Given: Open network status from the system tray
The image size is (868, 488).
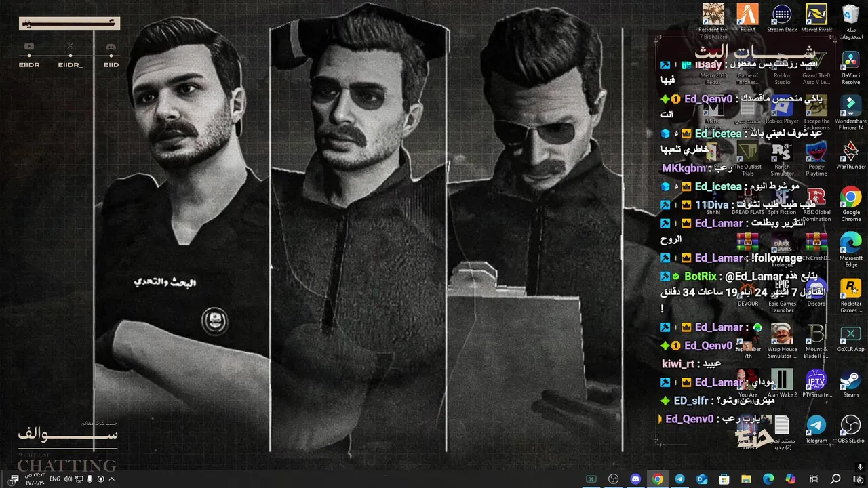Looking at the screenshot, I should click(79, 479).
